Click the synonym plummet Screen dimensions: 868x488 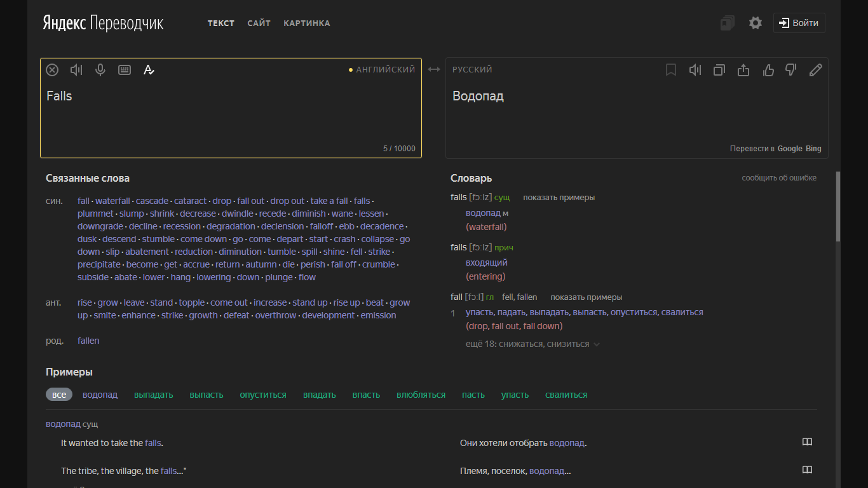pos(95,213)
